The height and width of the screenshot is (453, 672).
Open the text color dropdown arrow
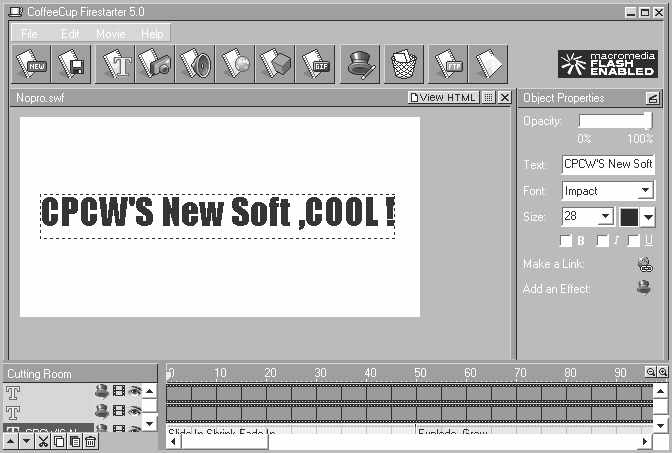pos(647,216)
